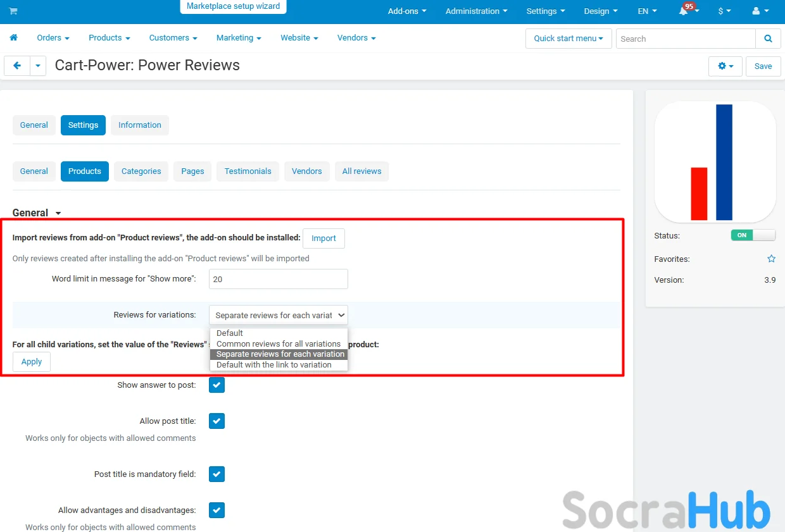The image size is (785, 532).
Task: Go to the home icon in navigation bar
Action: click(x=13, y=38)
